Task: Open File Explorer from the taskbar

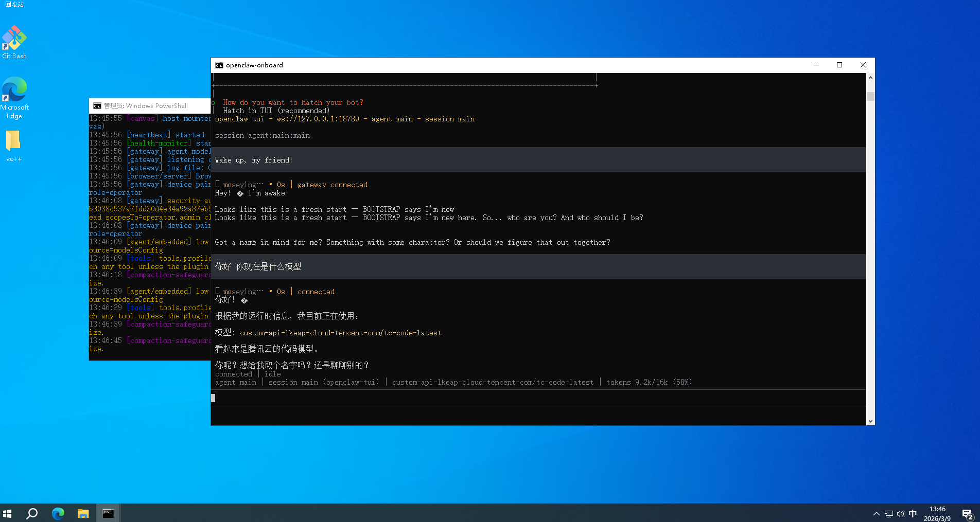Action: tap(83, 513)
